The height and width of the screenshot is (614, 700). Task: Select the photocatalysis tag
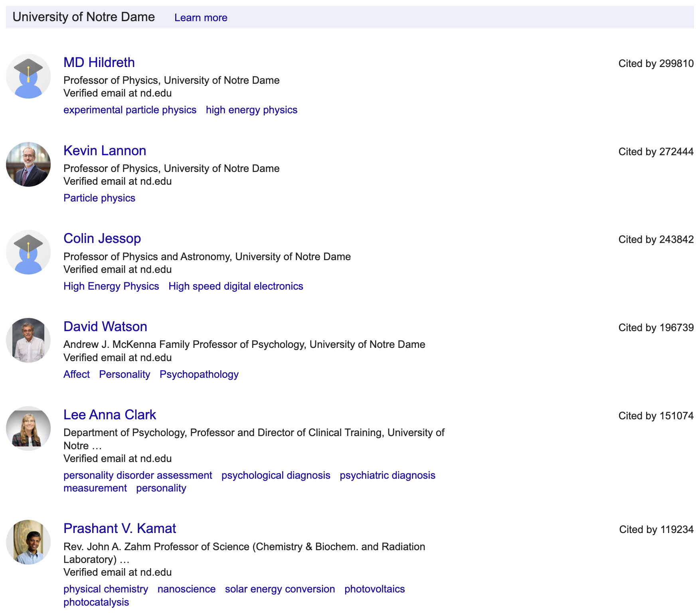[x=96, y=602]
